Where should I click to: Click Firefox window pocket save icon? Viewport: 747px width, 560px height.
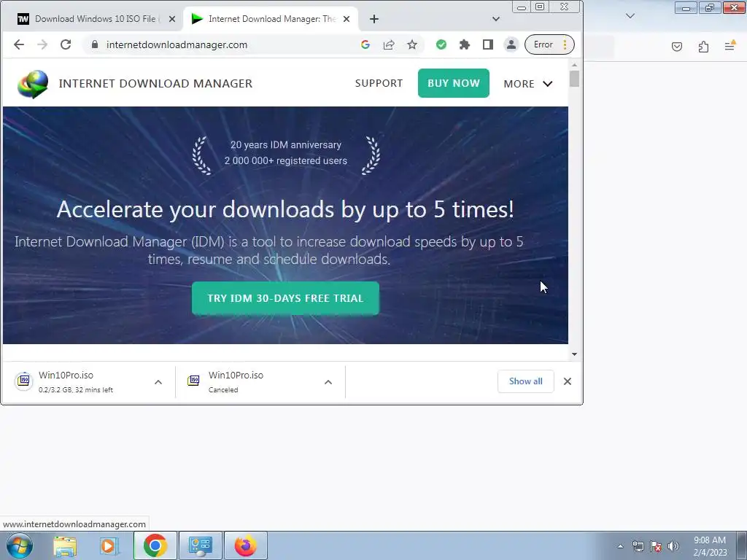(x=677, y=46)
